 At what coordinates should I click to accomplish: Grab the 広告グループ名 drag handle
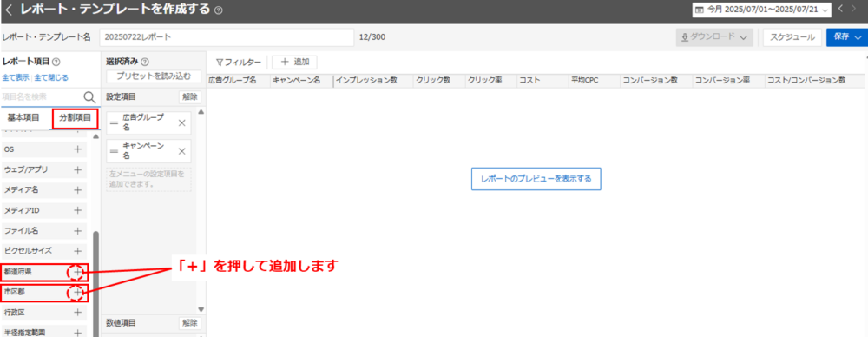pyautogui.click(x=114, y=123)
